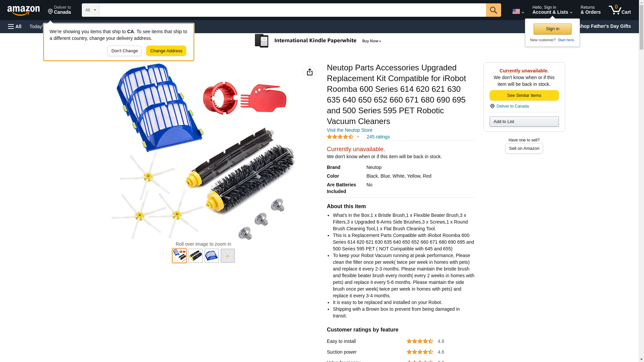Select the brush rollers thumbnail image
The image size is (644, 362).
coord(196,256)
